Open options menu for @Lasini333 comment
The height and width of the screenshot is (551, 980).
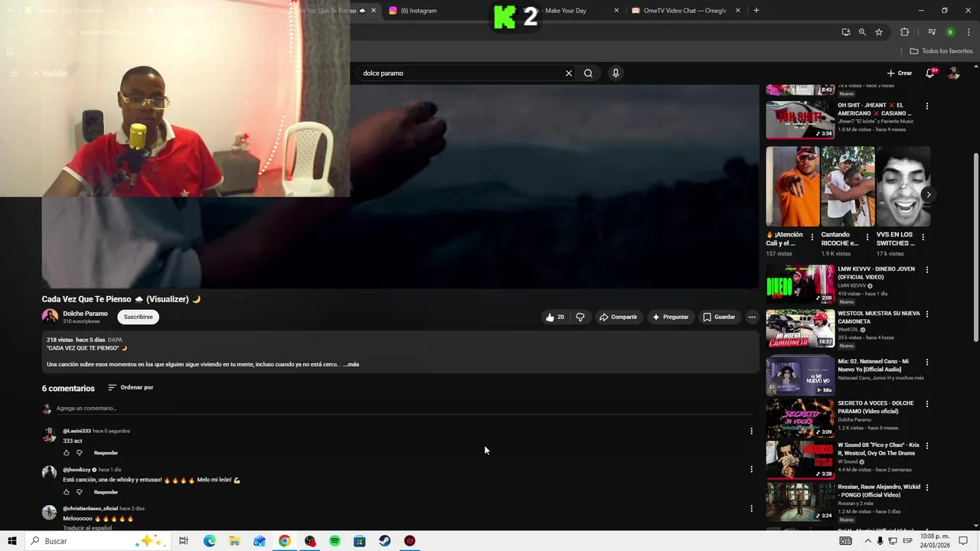pyautogui.click(x=751, y=432)
